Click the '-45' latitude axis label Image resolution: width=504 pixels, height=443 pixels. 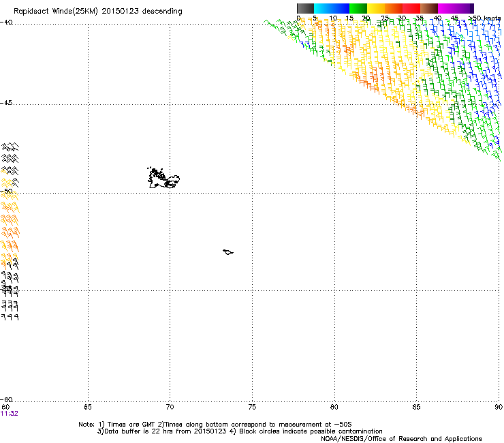tap(6, 103)
